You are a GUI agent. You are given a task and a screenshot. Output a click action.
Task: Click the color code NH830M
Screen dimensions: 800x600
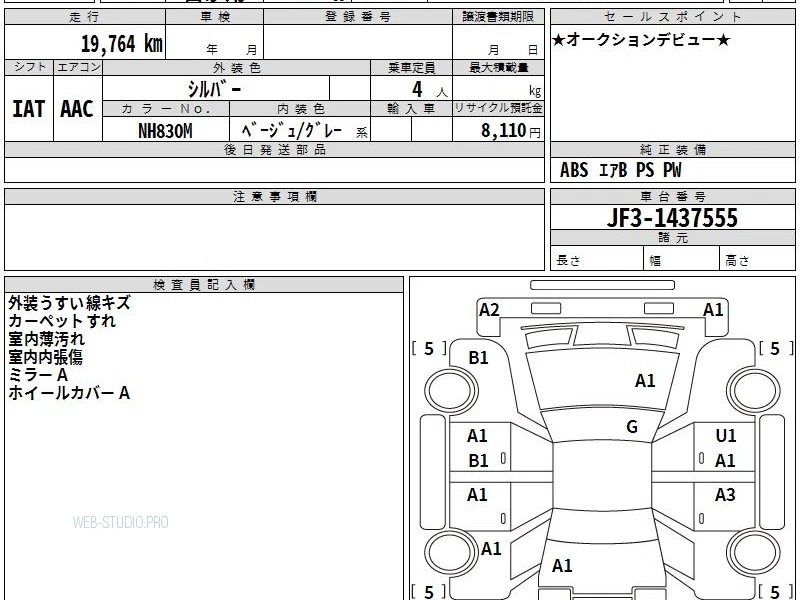pos(165,131)
